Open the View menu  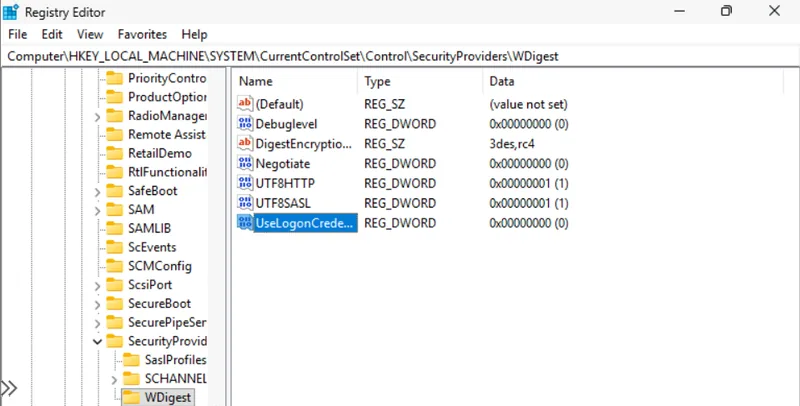click(90, 34)
